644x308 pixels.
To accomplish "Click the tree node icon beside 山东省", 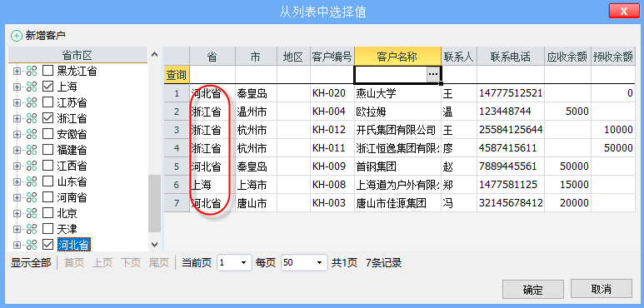I will click(x=32, y=181).
